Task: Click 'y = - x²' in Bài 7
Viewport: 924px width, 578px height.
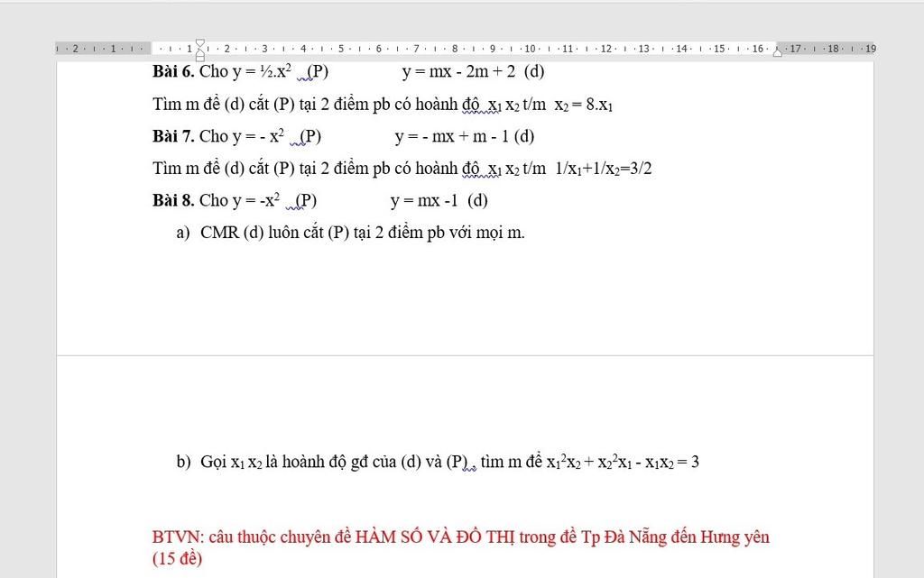Action: (258, 136)
